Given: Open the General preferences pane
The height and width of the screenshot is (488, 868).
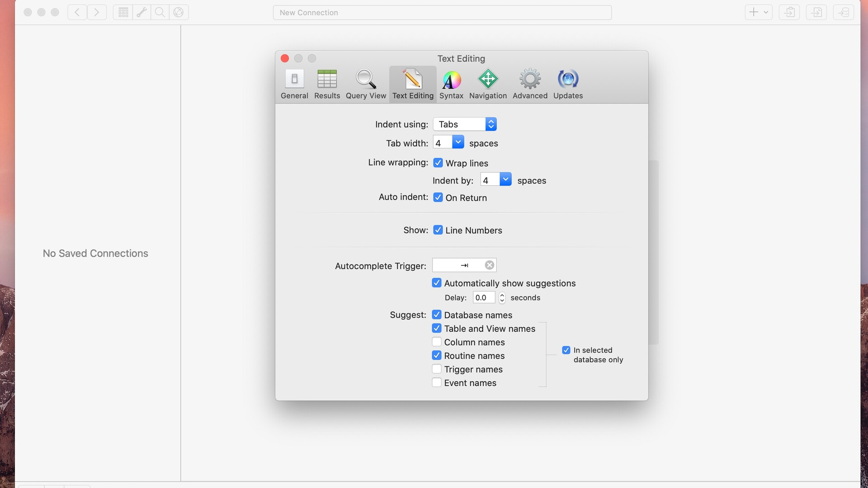Looking at the screenshot, I should point(294,84).
